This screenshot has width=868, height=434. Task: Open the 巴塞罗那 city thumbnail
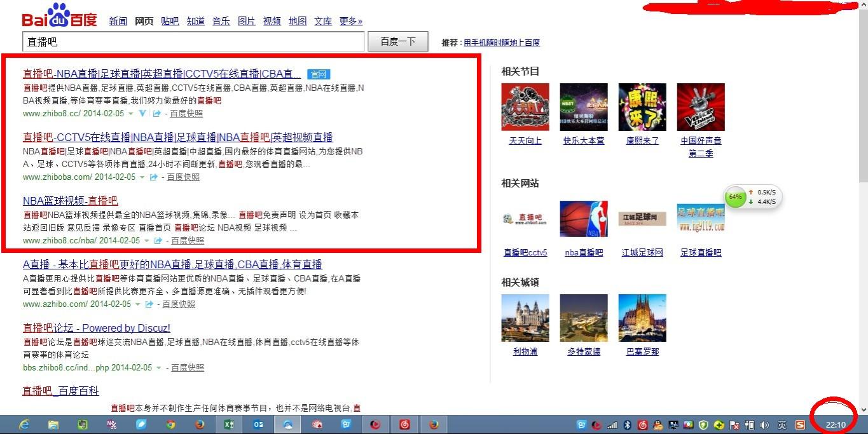tap(642, 318)
